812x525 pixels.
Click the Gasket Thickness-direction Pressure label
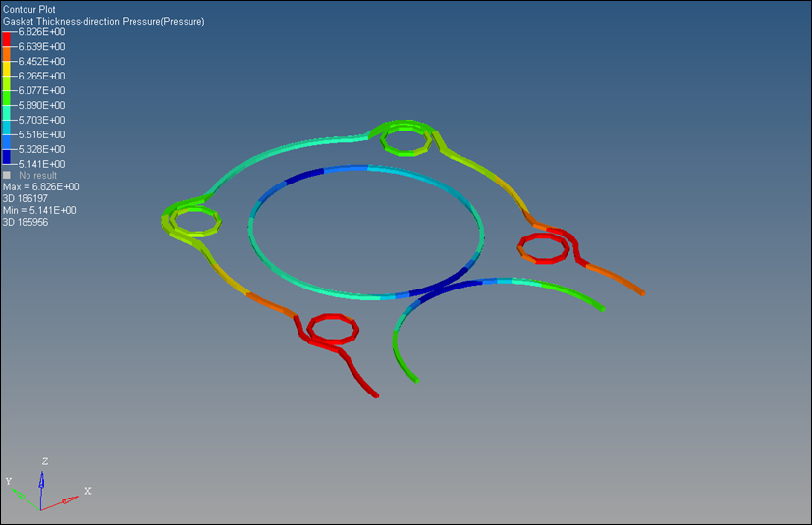point(103,21)
